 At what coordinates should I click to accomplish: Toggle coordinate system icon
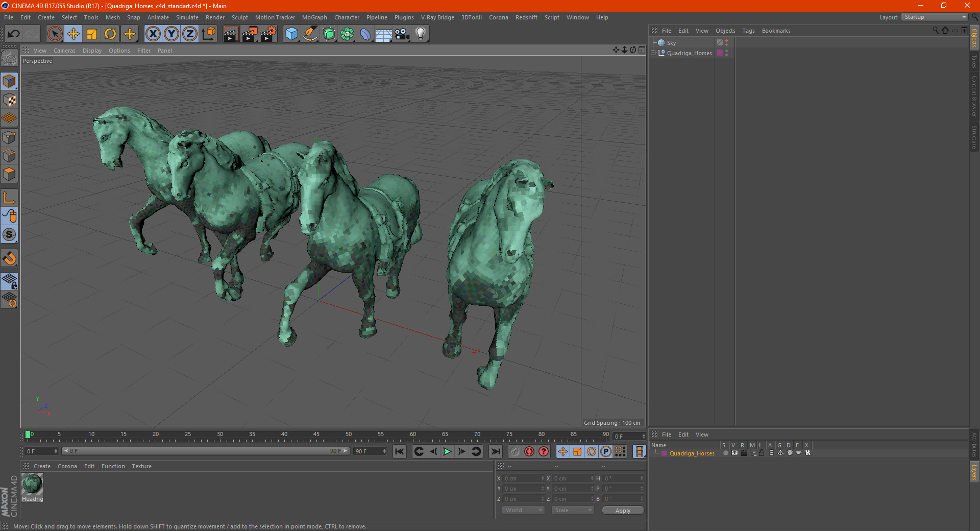[x=208, y=34]
